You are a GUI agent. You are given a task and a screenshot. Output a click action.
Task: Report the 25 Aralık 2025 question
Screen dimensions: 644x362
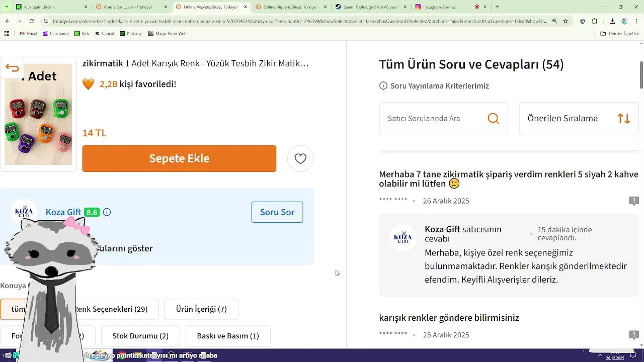point(634,335)
